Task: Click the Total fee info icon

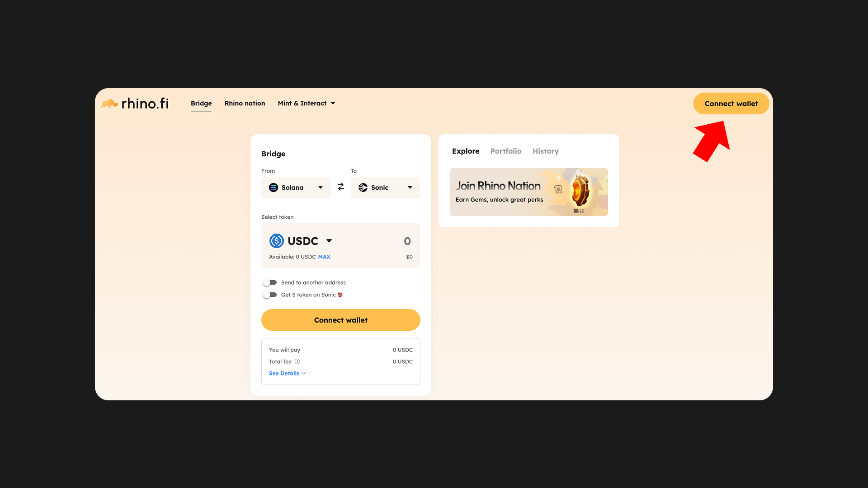Action: pos(297,361)
